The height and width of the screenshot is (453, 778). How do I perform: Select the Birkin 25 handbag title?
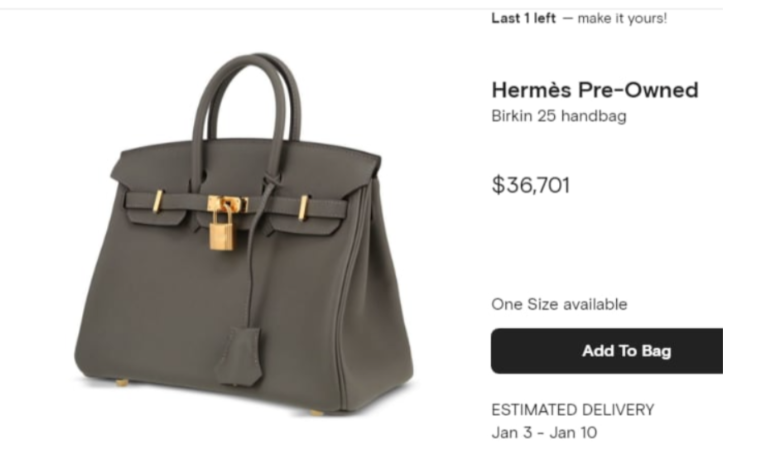[x=559, y=116]
